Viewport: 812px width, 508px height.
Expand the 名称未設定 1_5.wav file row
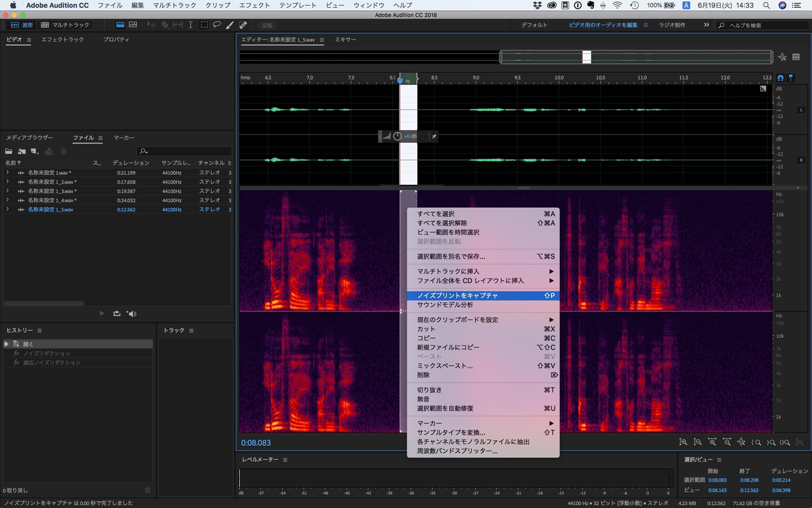point(8,209)
